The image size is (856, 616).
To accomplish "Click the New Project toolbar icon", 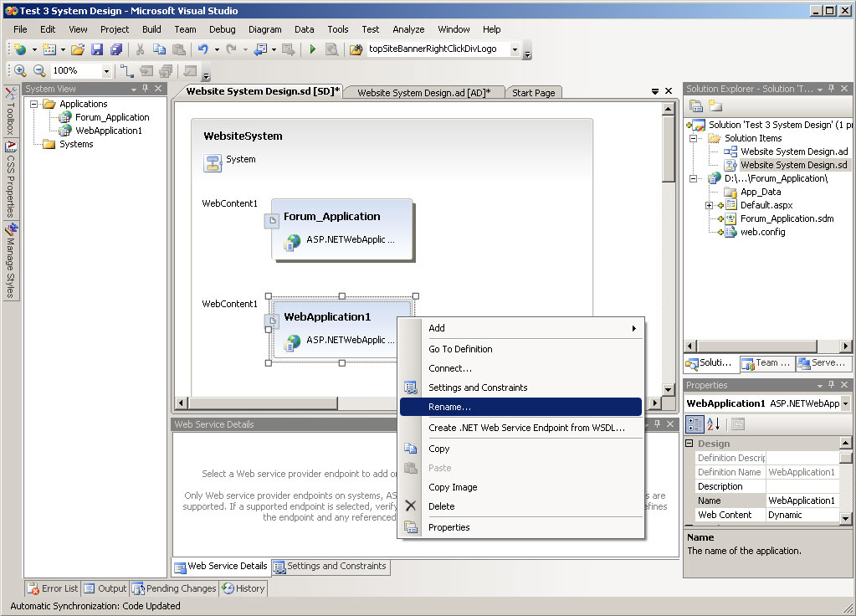I will [20, 49].
